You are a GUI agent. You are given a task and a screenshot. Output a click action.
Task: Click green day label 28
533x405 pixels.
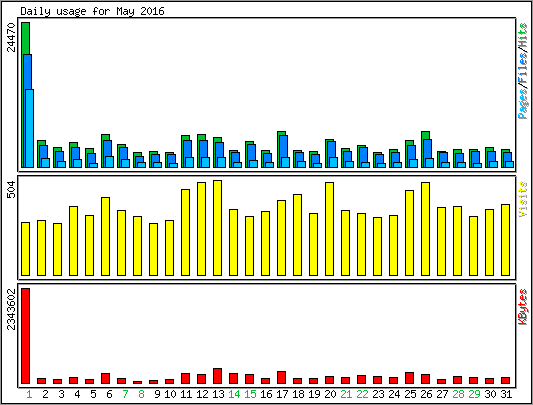[x=458, y=394]
